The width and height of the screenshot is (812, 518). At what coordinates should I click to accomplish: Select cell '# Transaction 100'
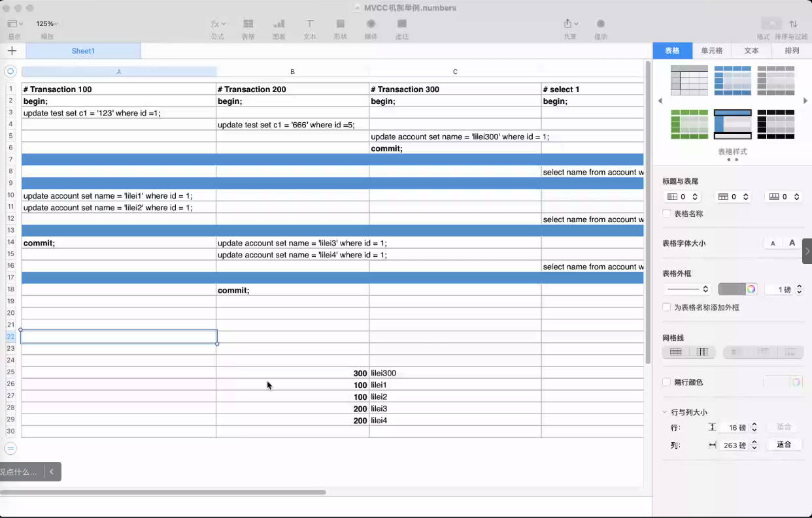click(119, 89)
